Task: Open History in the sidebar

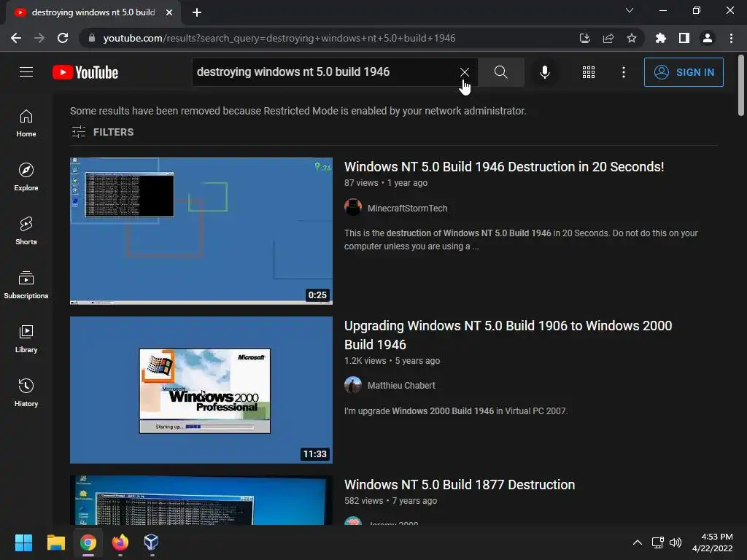Action: click(x=26, y=392)
